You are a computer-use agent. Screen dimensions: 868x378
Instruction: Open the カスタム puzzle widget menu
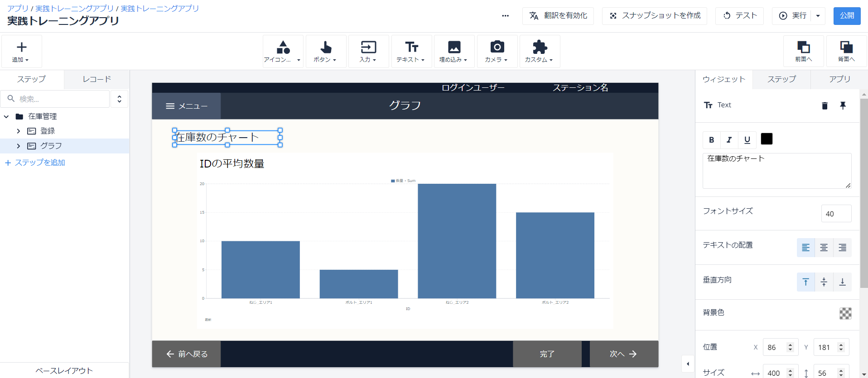[540, 52]
